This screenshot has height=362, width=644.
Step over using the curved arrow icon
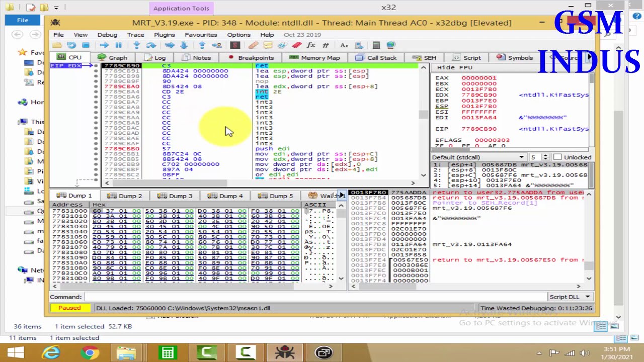click(151, 45)
